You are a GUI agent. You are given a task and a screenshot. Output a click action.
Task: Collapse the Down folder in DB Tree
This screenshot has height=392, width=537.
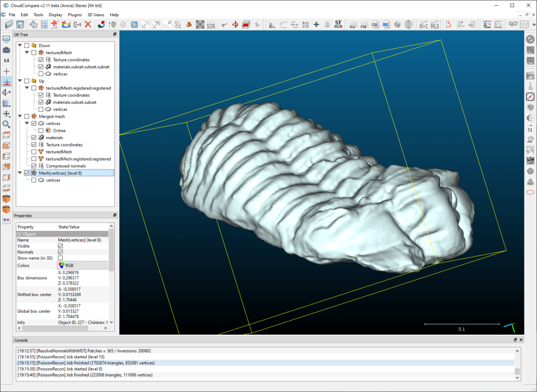(20, 46)
